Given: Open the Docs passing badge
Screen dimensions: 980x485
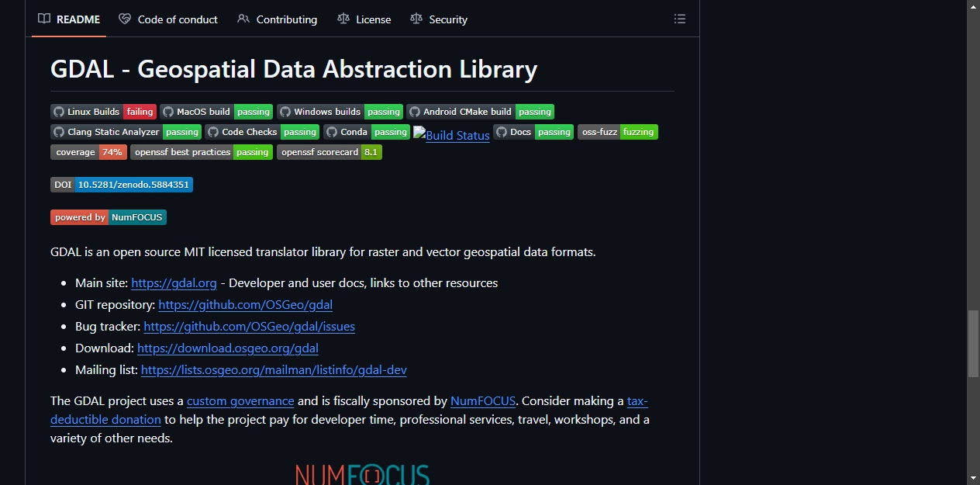Looking at the screenshot, I should (533, 132).
